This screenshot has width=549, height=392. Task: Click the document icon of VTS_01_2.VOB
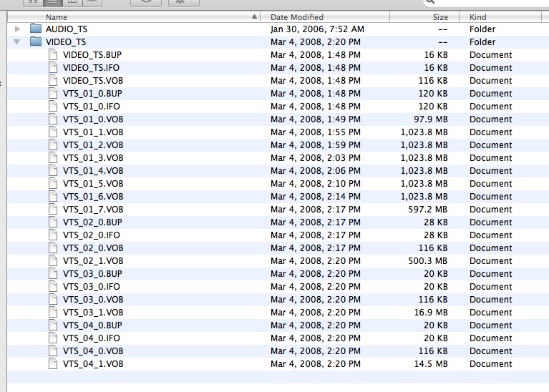[x=53, y=145]
